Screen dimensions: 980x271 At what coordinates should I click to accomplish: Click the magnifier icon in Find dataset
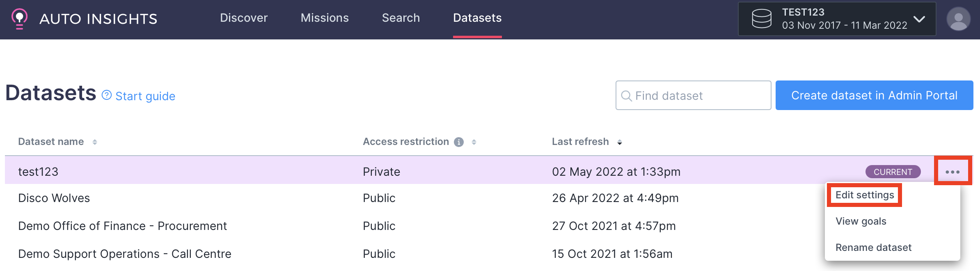click(626, 96)
